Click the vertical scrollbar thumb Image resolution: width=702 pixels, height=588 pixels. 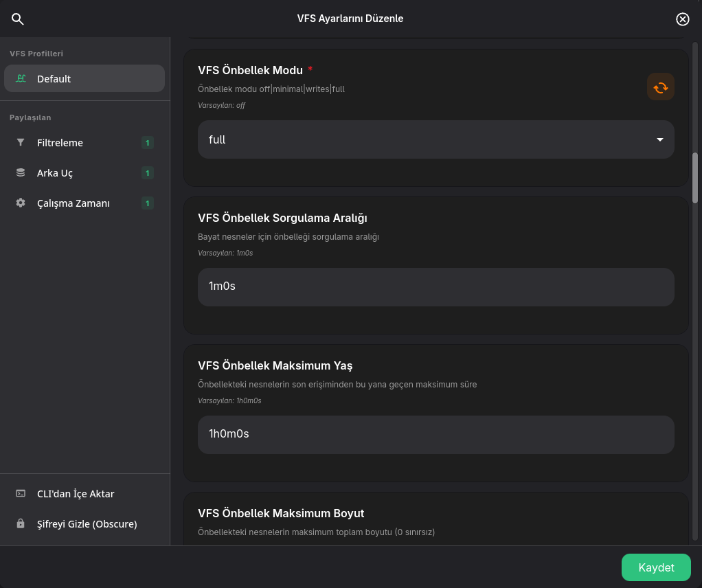coord(695,178)
